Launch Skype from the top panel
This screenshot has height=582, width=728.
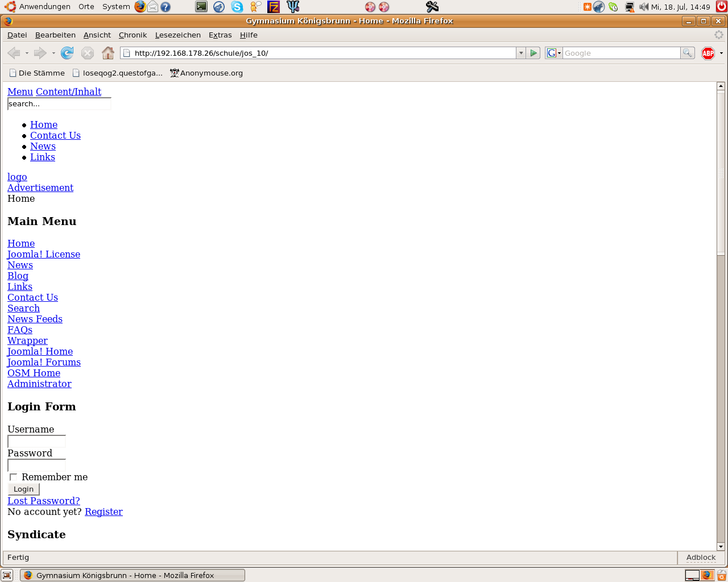pos(237,7)
